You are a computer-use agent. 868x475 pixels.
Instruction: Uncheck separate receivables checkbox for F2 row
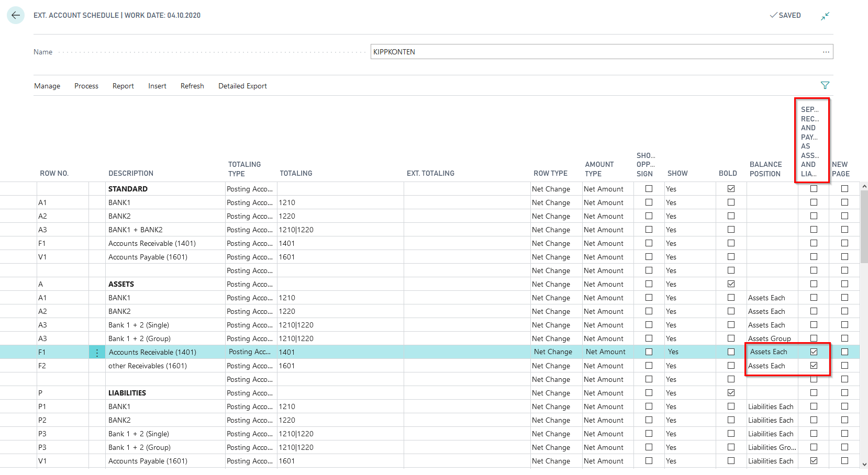coord(814,366)
